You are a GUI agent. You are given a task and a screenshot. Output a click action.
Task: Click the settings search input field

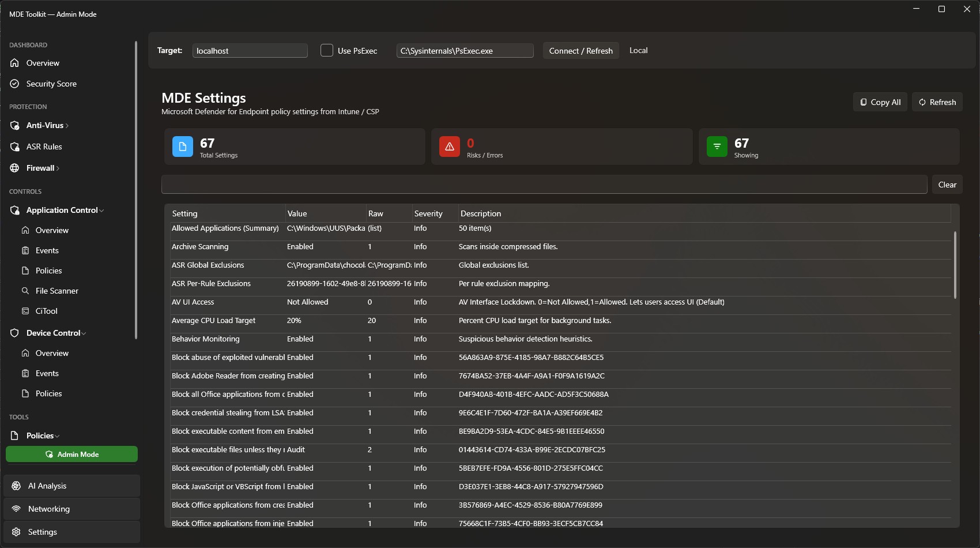(545, 185)
